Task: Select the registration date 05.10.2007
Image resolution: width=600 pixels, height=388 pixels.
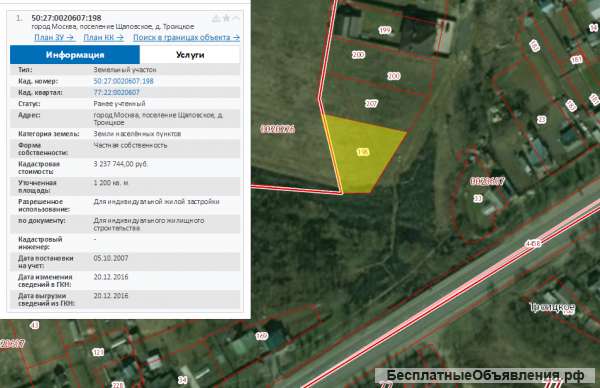Action: 111,258
